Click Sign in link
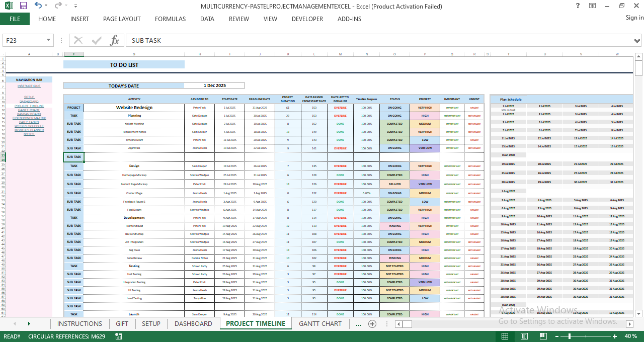The height and width of the screenshot is (342, 644). [x=634, y=18]
